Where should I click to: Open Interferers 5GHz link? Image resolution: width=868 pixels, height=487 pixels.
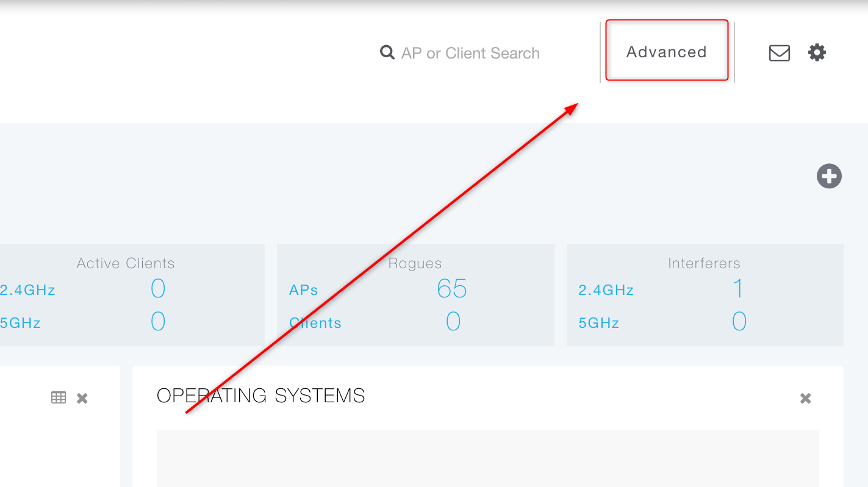[x=599, y=322]
